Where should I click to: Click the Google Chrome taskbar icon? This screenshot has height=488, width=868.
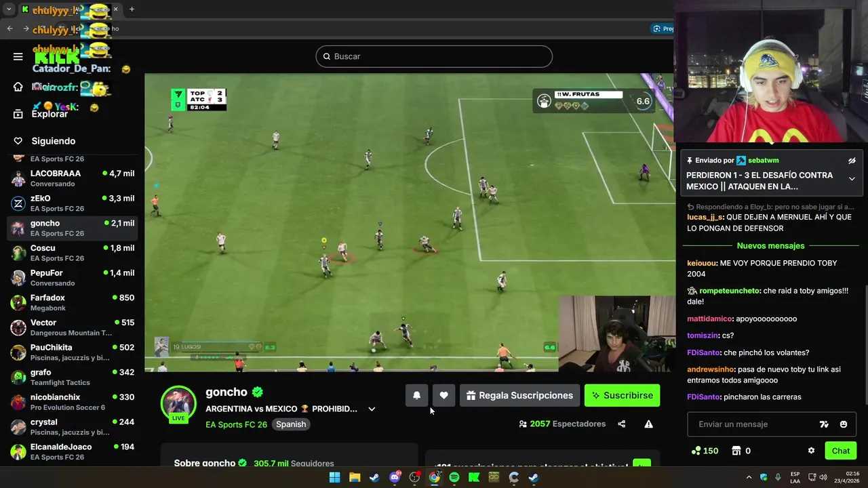(434, 477)
